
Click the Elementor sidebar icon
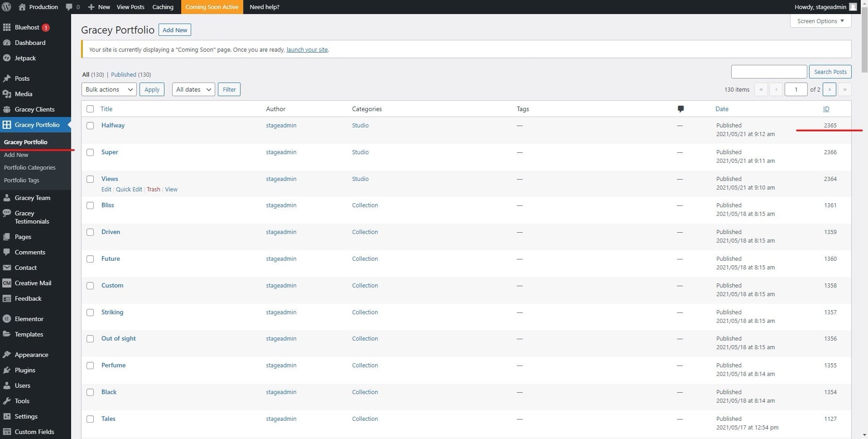(x=7, y=319)
